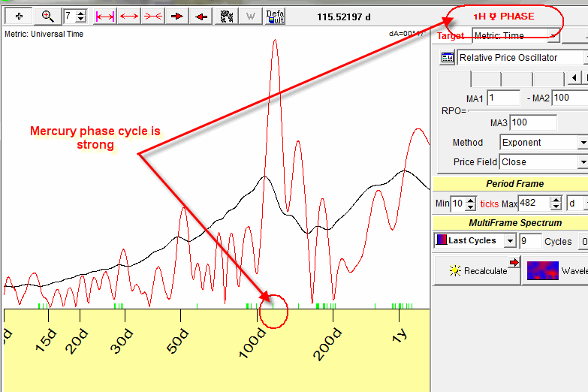Click the Wavelet button
Screen dimensions: 588x392
pos(556,271)
